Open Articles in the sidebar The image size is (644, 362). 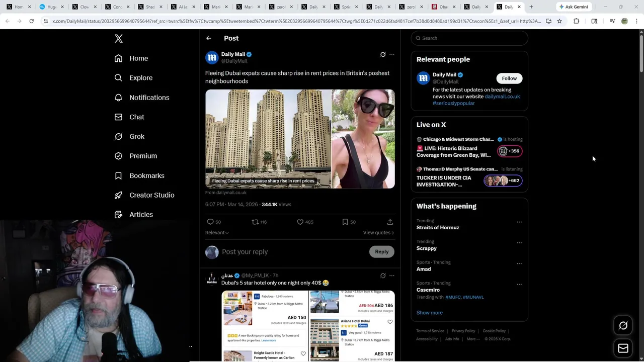(x=134, y=215)
